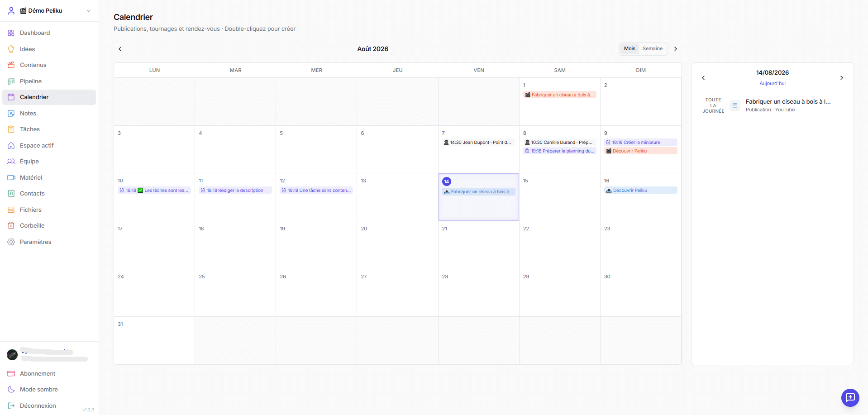This screenshot has height=415, width=868.
Task: Select day 14 highlighted cell event
Action: [x=478, y=192]
